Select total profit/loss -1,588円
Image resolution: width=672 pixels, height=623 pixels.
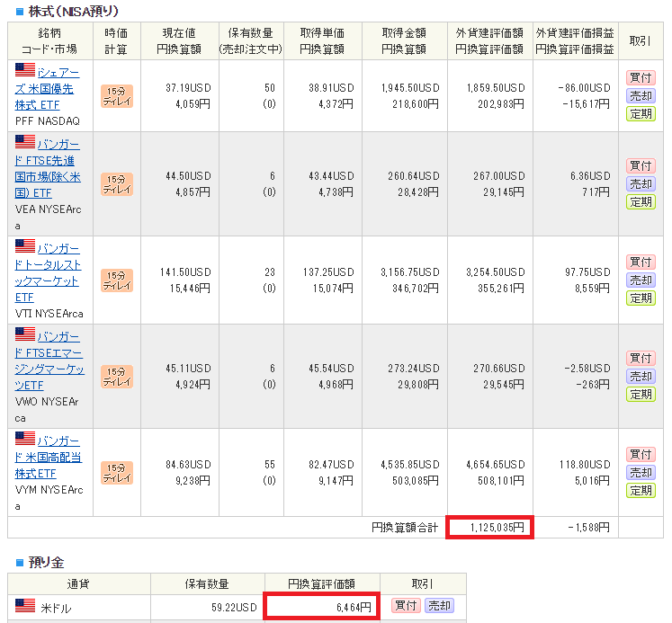(588, 528)
